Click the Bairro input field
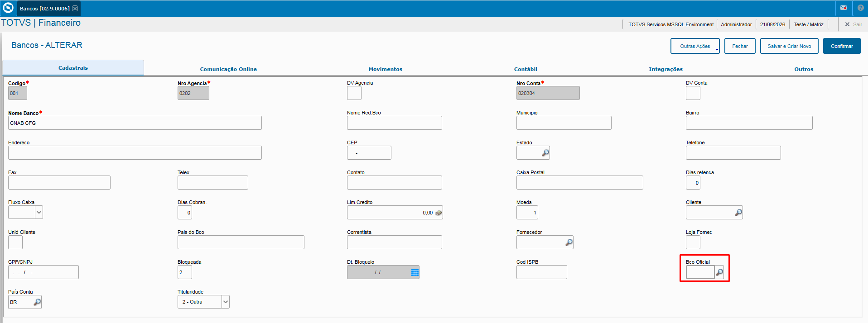 (x=749, y=123)
